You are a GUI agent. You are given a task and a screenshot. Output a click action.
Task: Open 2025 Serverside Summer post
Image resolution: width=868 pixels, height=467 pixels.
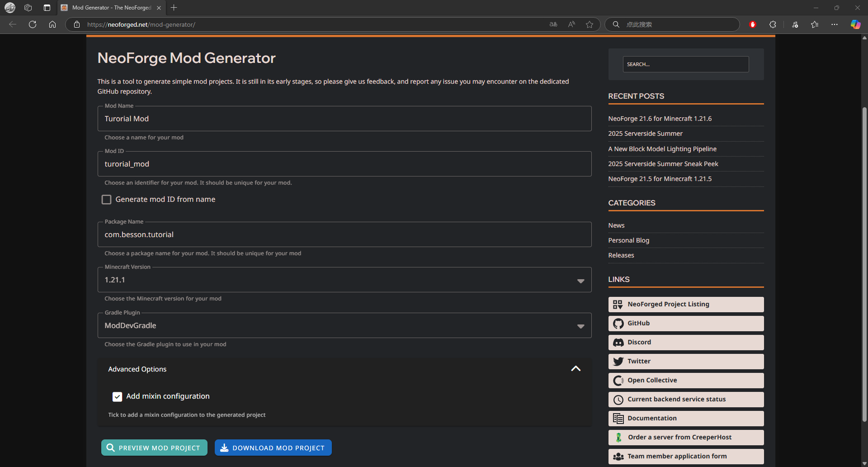[x=645, y=133]
